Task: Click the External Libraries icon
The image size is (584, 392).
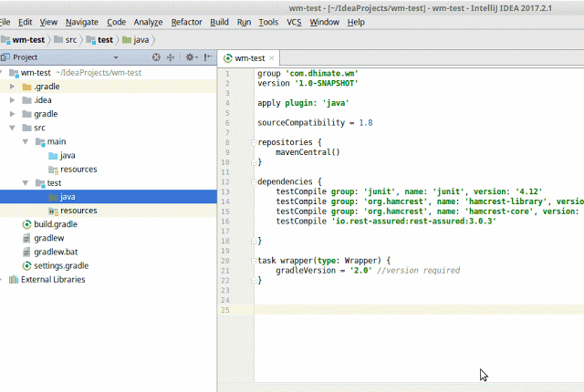Action: [x=14, y=279]
